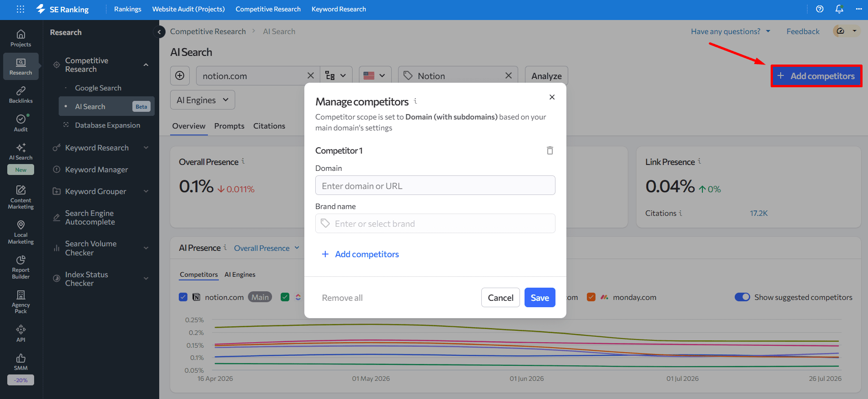
Task: Collapse the Research panel with arrow button
Action: (159, 32)
